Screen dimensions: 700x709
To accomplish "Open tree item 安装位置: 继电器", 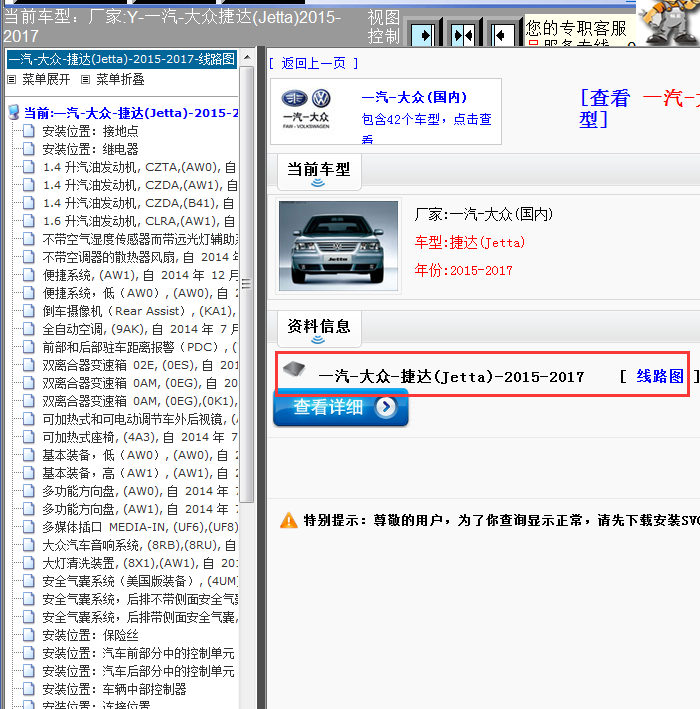I will pos(90,149).
